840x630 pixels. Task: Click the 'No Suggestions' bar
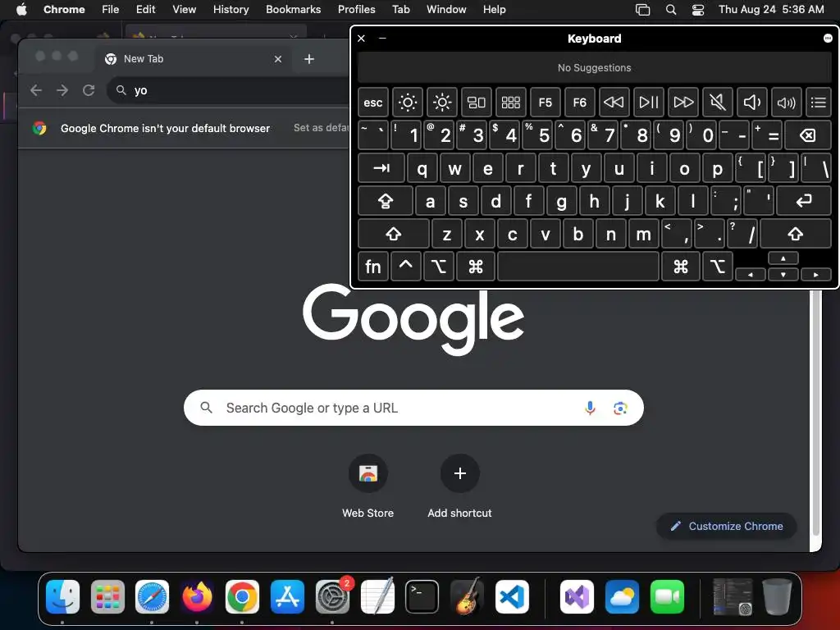pos(594,68)
